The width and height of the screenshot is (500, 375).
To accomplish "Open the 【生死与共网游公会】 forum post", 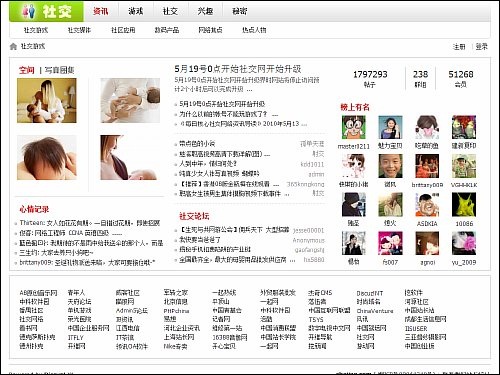I will point(234,230).
